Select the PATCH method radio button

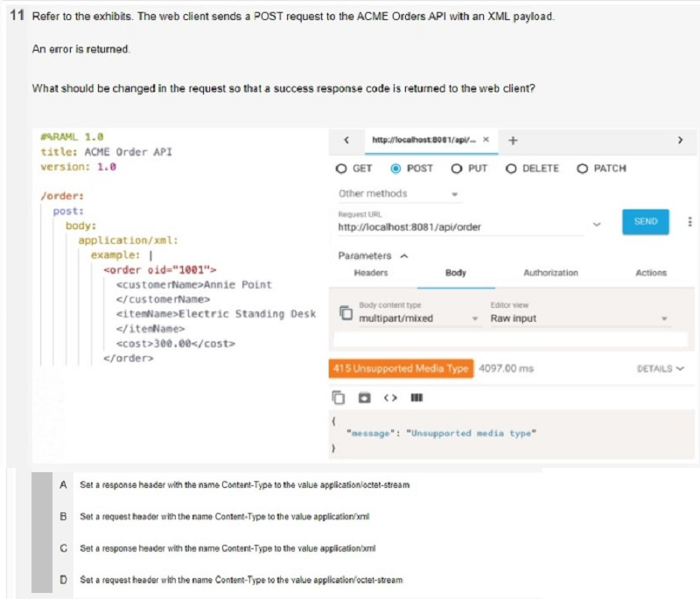pyautogui.click(x=582, y=169)
